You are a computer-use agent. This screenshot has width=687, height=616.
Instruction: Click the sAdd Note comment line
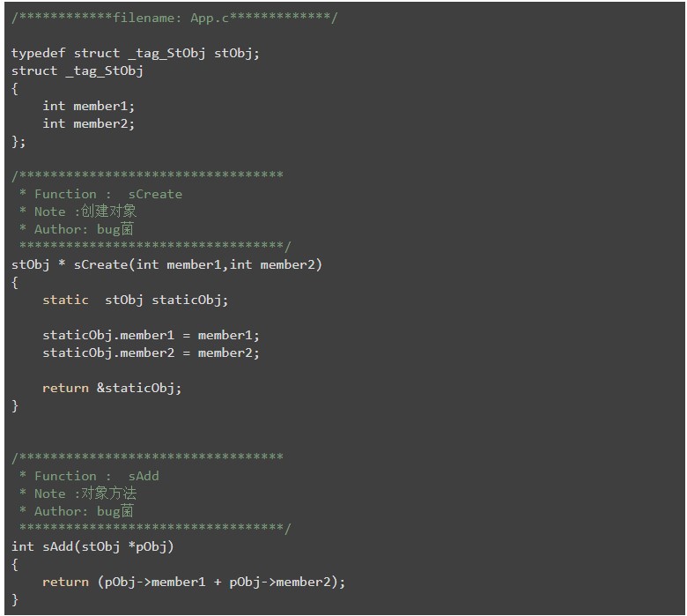(x=78, y=494)
